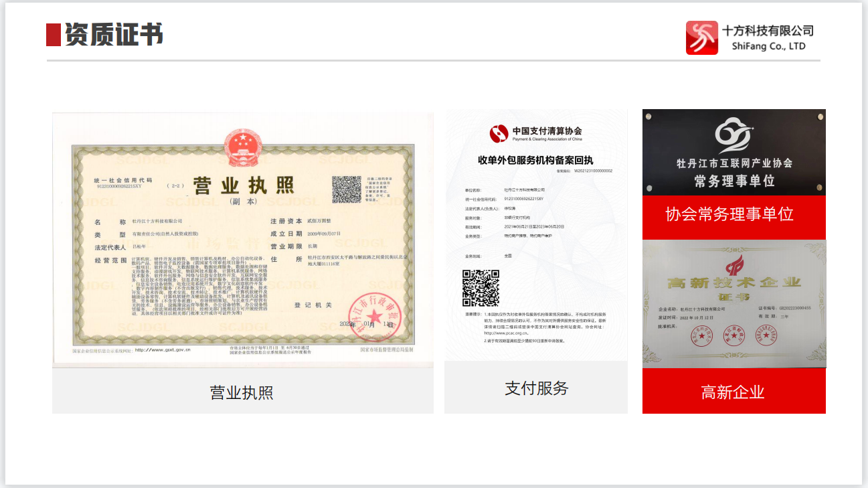The width and height of the screenshot is (868, 488).
Task: Click the 十方科技有限公司 company name text
Action: point(768,31)
